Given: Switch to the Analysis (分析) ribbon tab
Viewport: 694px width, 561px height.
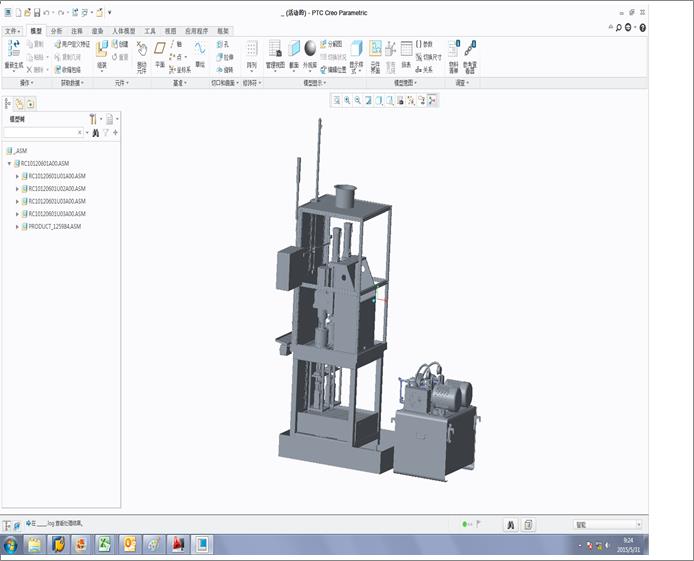Looking at the screenshot, I should click(56, 31).
